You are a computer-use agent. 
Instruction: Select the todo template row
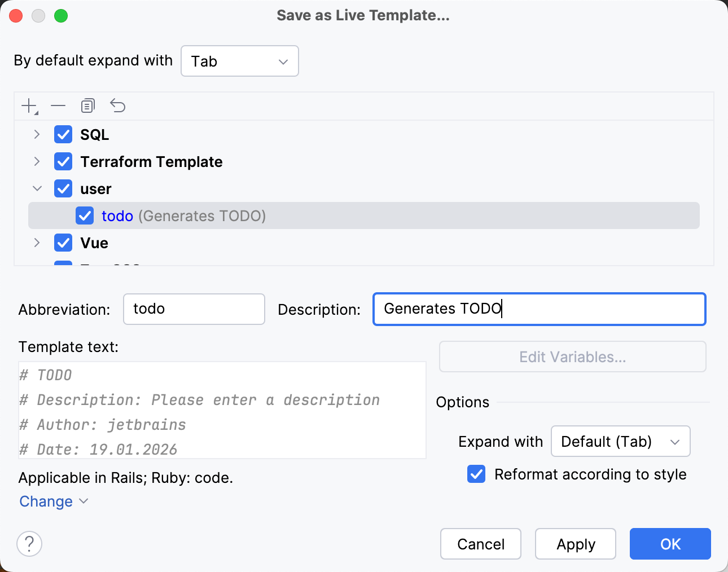395,216
